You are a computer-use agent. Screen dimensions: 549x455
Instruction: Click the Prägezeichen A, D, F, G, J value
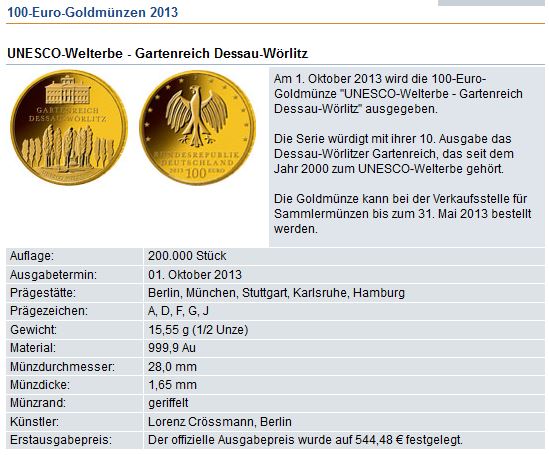(178, 311)
